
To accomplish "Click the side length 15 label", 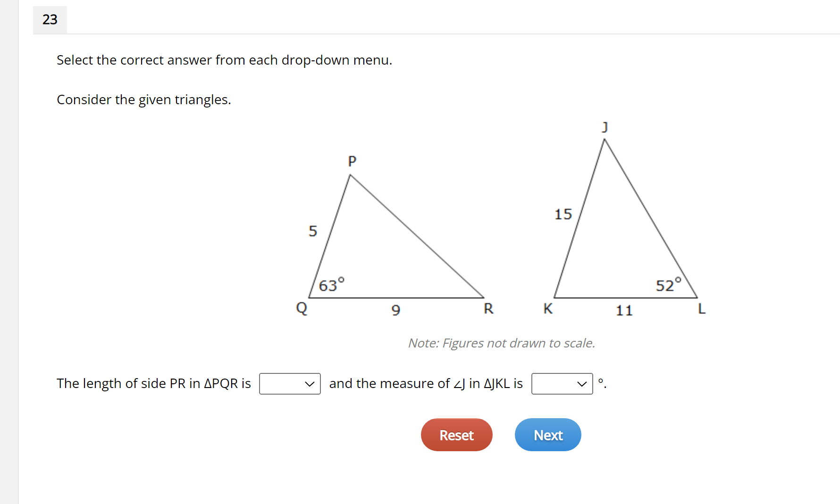I will [563, 214].
